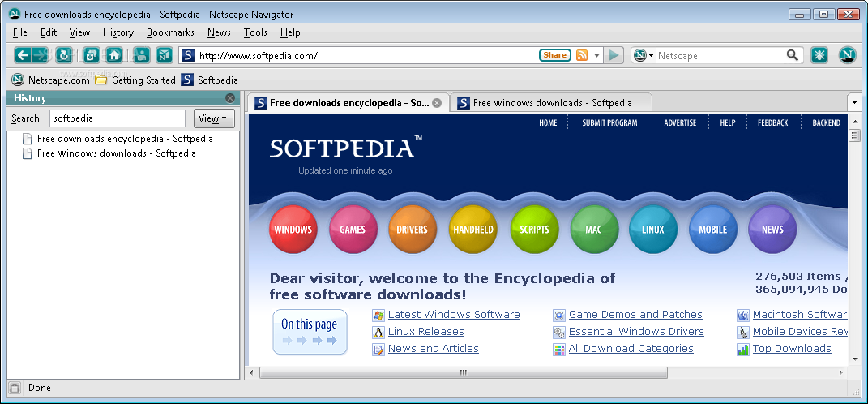Click the bug report toolbar icon
868x404 pixels.
pos(819,55)
